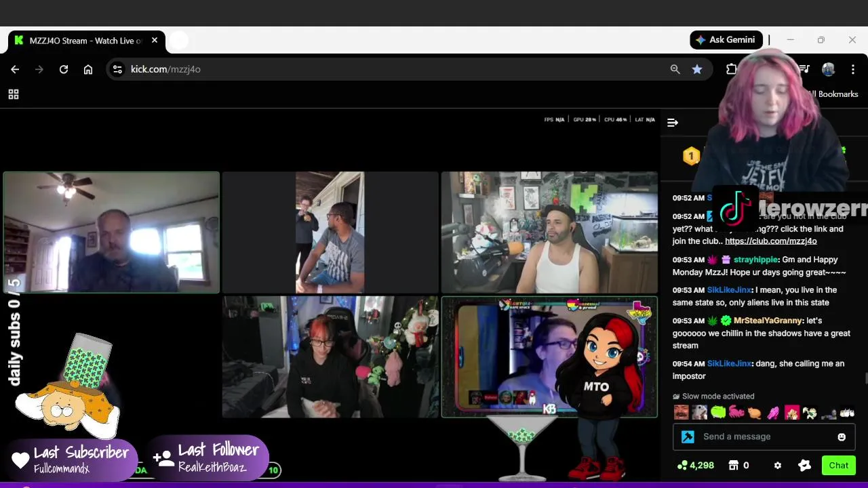Select the glasses man rainbow-frame tile
The image size is (868, 488).
549,357
